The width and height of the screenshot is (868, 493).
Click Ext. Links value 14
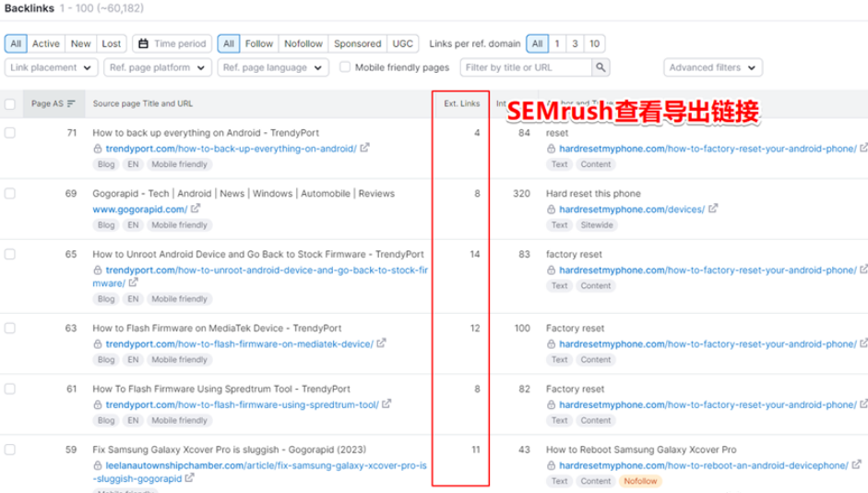coord(474,254)
